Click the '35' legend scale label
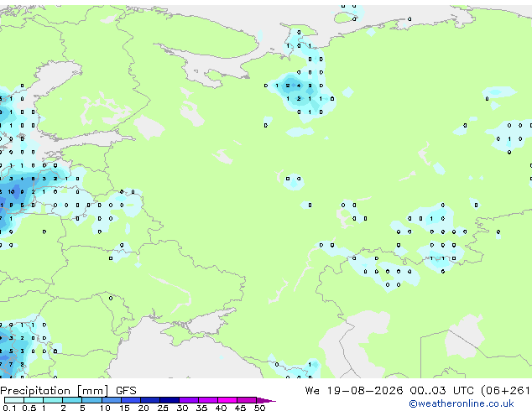The width and height of the screenshot is (532, 411). pos(202,408)
